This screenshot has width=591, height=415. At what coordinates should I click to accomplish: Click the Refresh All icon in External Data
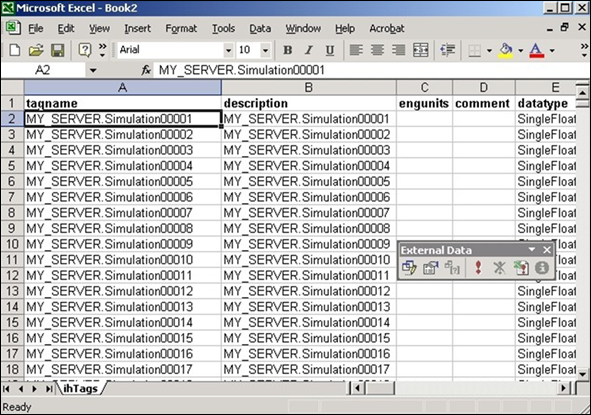click(x=521, y=268)
